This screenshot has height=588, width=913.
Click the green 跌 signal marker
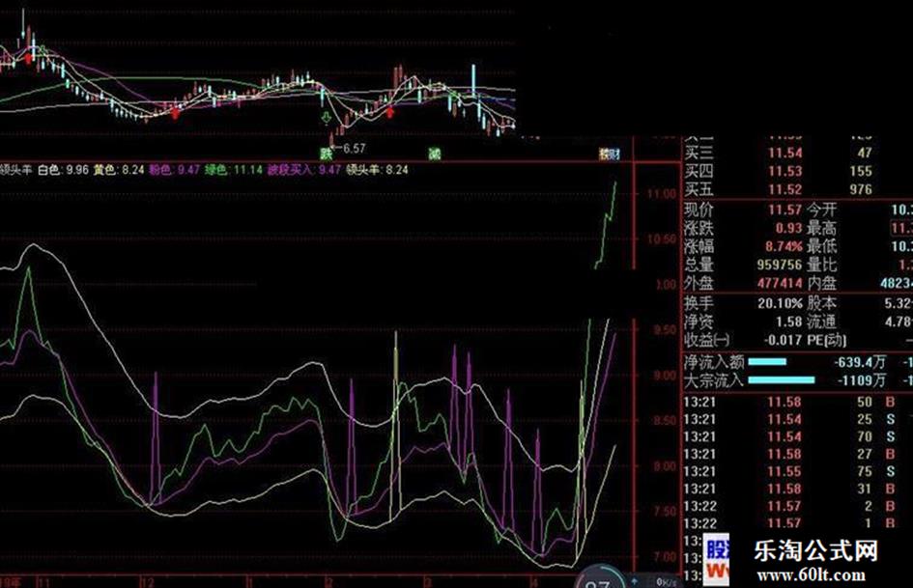327,154
